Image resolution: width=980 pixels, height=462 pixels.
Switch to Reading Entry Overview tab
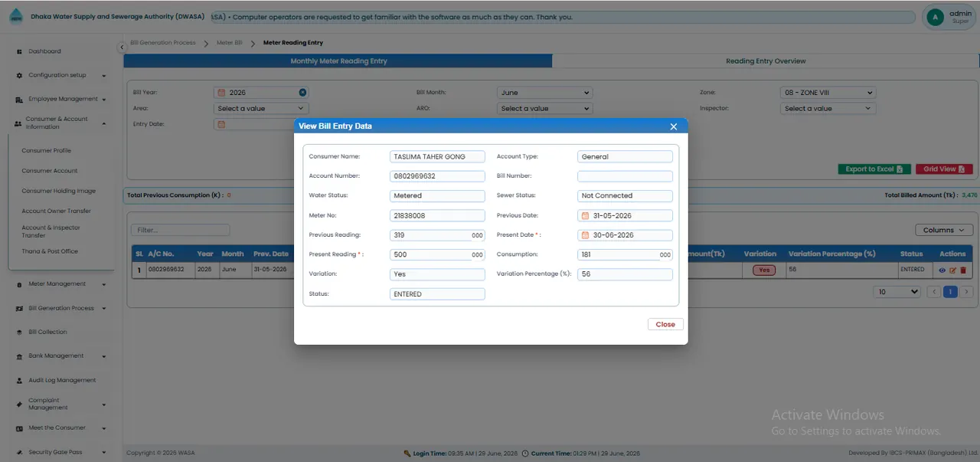click(x=765, y=61)
